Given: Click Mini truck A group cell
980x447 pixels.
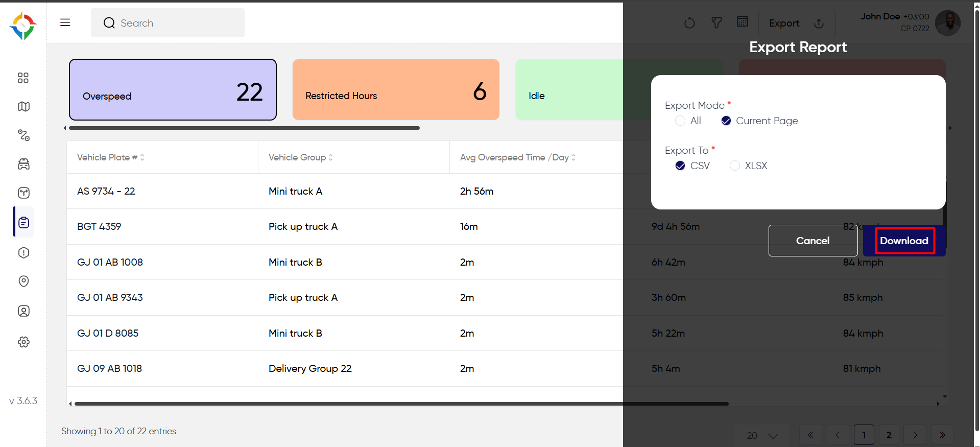Looking at the screenshot, I should click(x=295, y=191).
